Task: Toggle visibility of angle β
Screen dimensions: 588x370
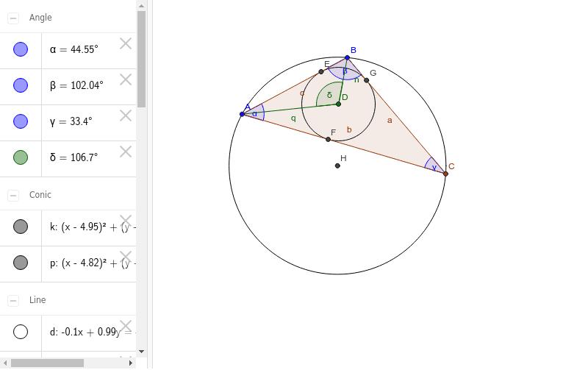Action: [x=21, y=85]
